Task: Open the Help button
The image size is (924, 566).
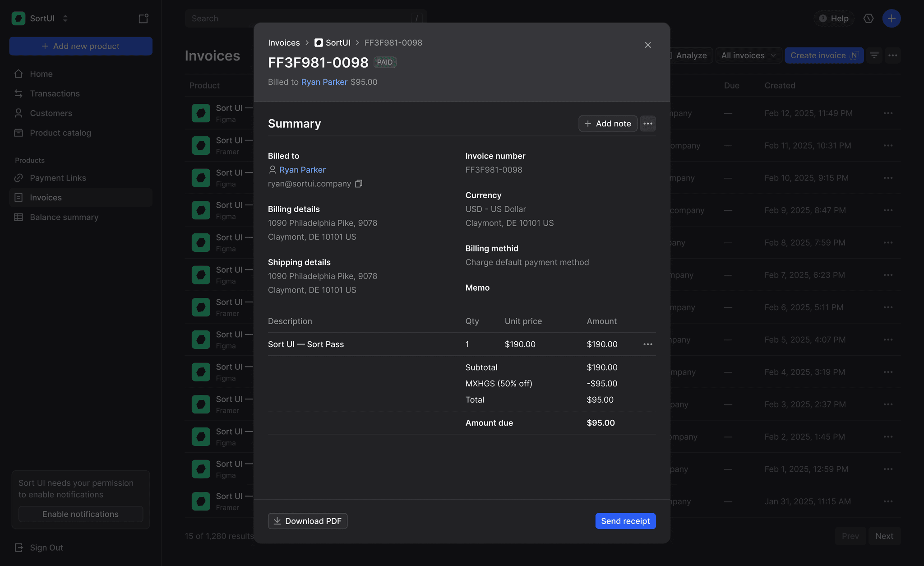Action: (x=834, y=19)
